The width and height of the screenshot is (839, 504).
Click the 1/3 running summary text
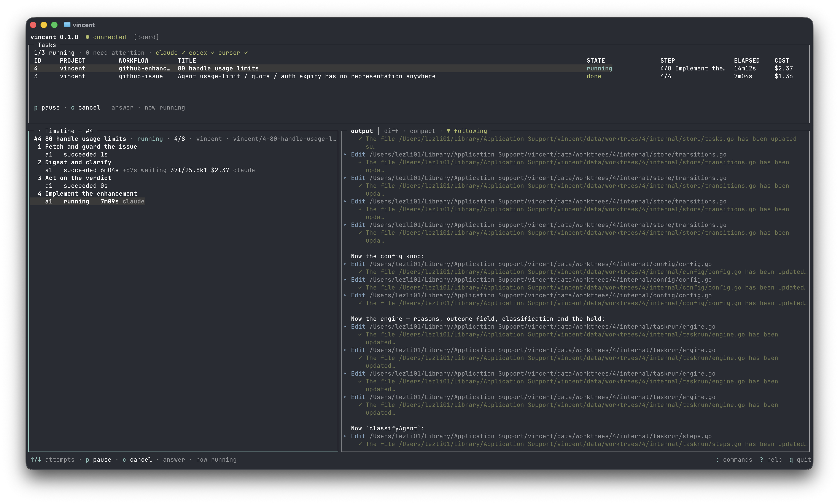click(x=54, y=53)
